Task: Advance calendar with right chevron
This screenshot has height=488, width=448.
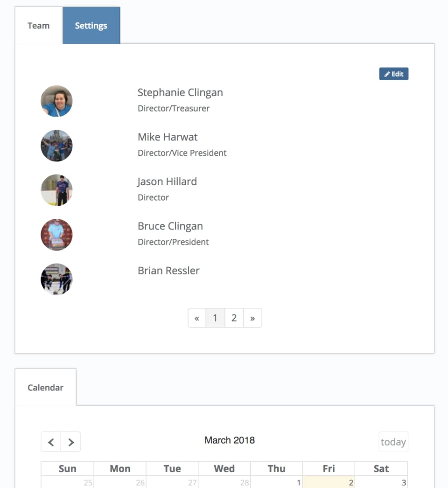Action: pyautogui.click(x=71, y=442)
